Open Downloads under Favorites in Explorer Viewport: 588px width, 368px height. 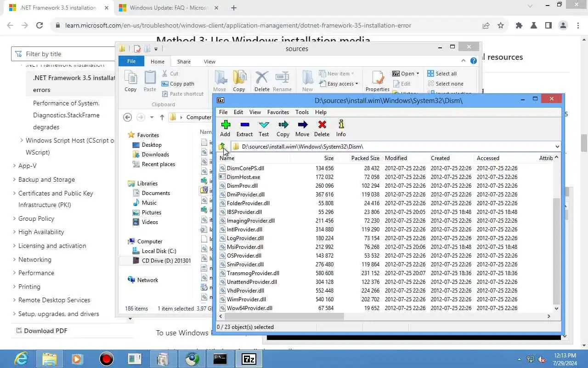pyautogui.click(x=151, y=154)
